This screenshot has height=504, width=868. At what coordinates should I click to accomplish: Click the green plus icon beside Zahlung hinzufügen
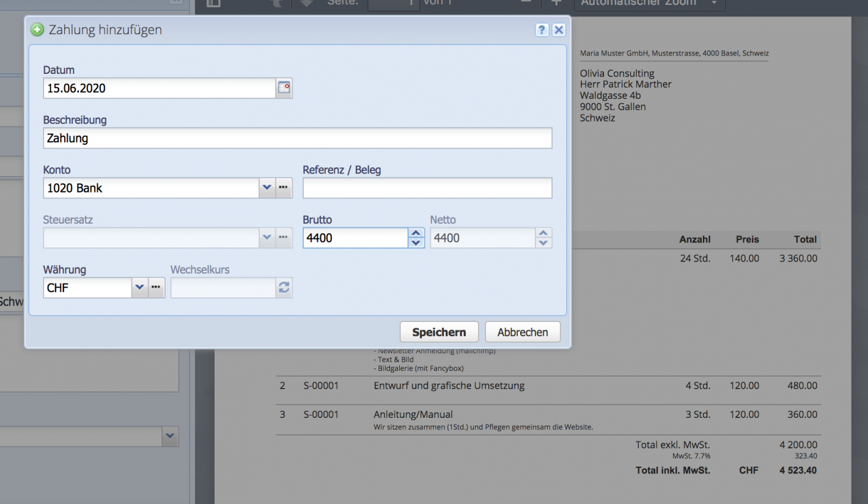(36, 29)
